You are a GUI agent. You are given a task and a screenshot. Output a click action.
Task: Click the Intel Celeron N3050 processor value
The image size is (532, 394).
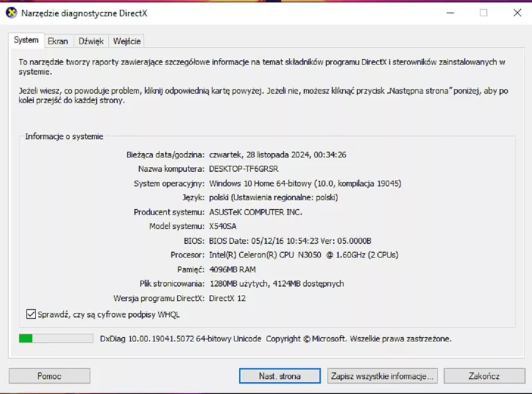pyautogui.click(x=303, y=255)
